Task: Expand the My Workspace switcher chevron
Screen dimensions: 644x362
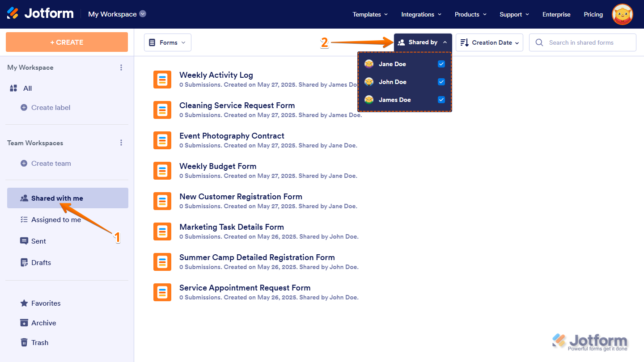Action: tap(143, 14)
